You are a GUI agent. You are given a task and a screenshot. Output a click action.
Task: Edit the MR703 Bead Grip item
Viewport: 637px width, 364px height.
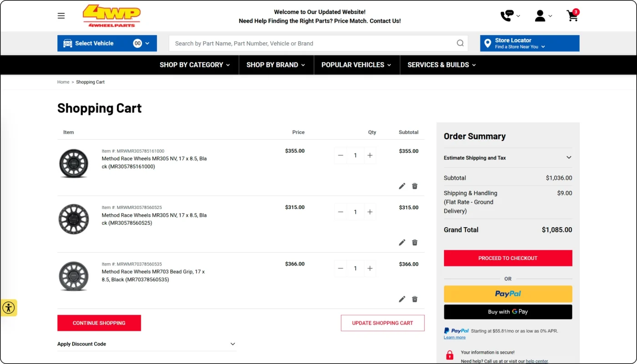coord(402,299)
